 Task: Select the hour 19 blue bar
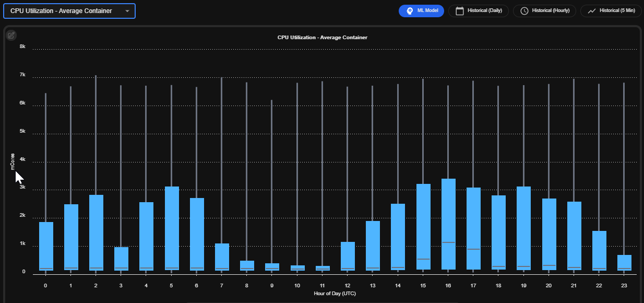point(524,228)
